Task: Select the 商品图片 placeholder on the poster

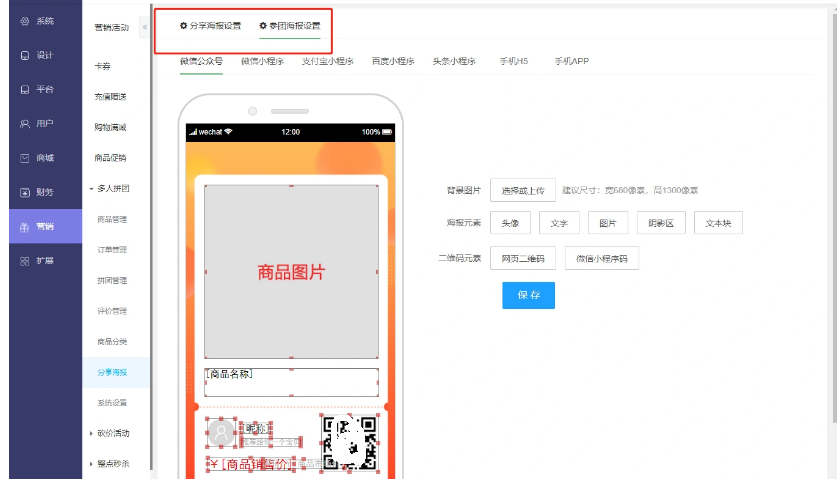Action: (x=291, y=272)
